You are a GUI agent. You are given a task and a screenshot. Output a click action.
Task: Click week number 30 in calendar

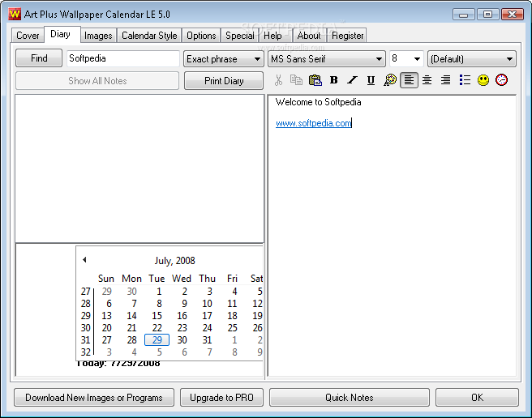pyautogui.click(x=85, y=328)
